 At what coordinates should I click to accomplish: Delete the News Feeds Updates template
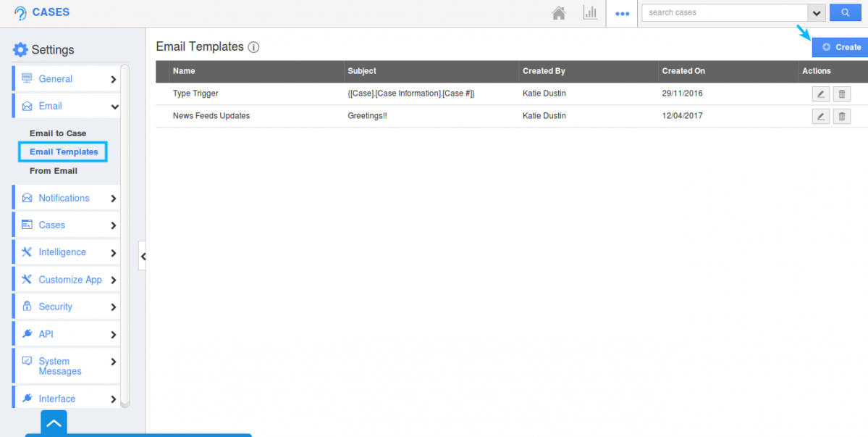tap(841, 116)
